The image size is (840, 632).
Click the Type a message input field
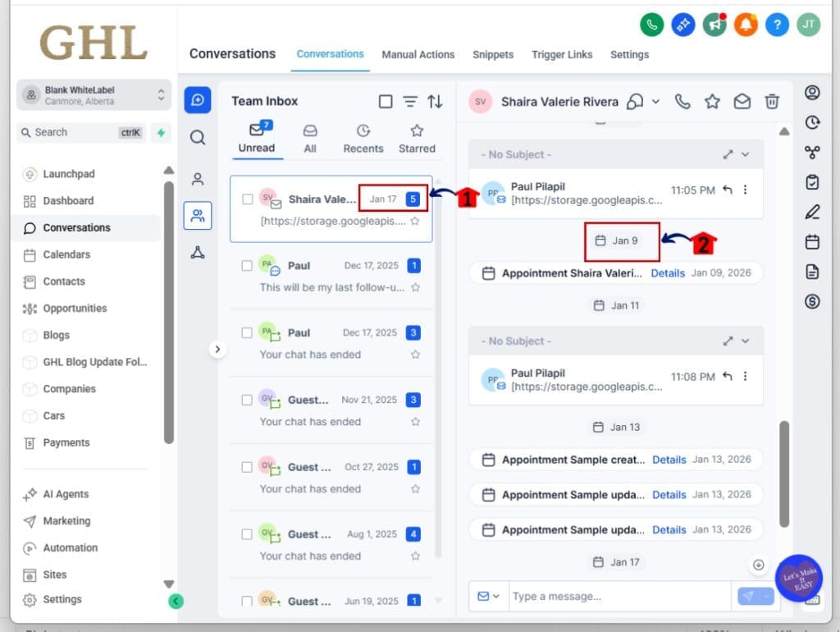click(619, 597)
